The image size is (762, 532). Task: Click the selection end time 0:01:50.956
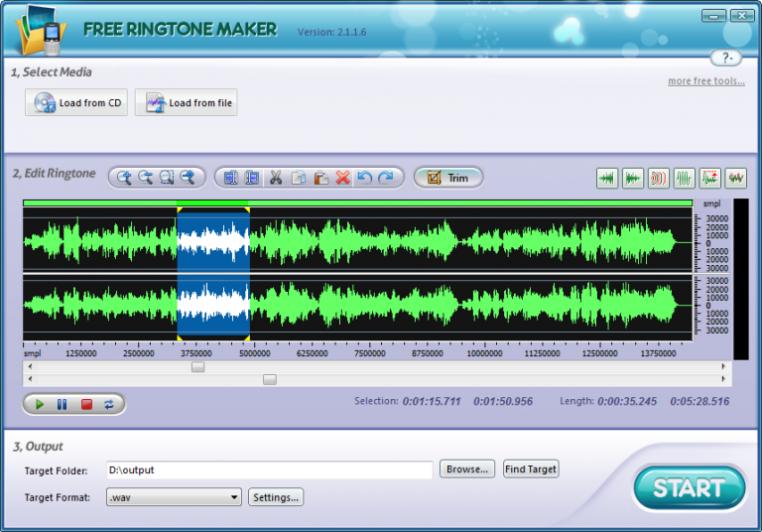click(x=503, y=401)
